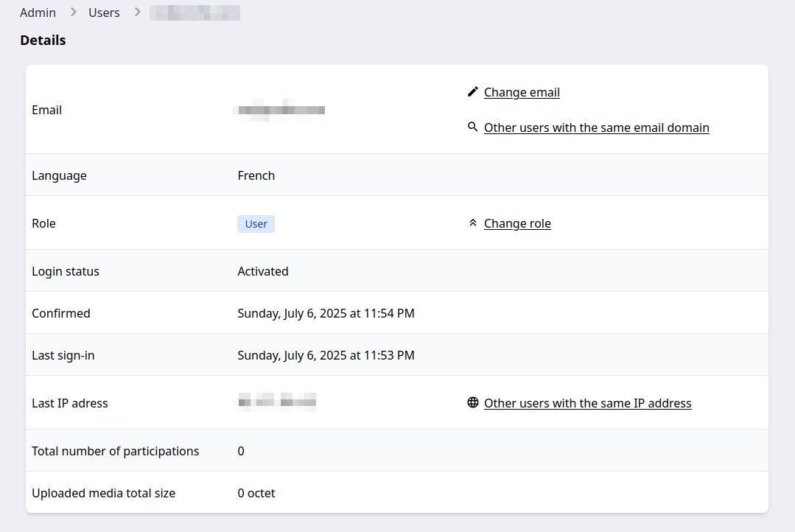Click the magnifier icon for same email domain

coord(473,127)
